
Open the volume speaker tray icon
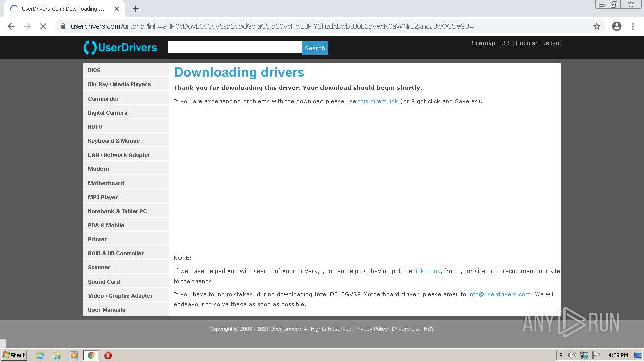(x=572, y=355)
